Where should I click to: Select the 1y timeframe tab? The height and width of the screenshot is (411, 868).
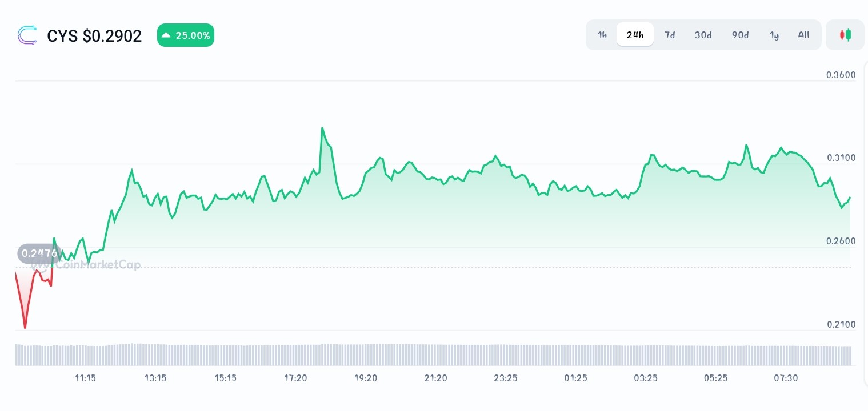click(x=774, y=35)
